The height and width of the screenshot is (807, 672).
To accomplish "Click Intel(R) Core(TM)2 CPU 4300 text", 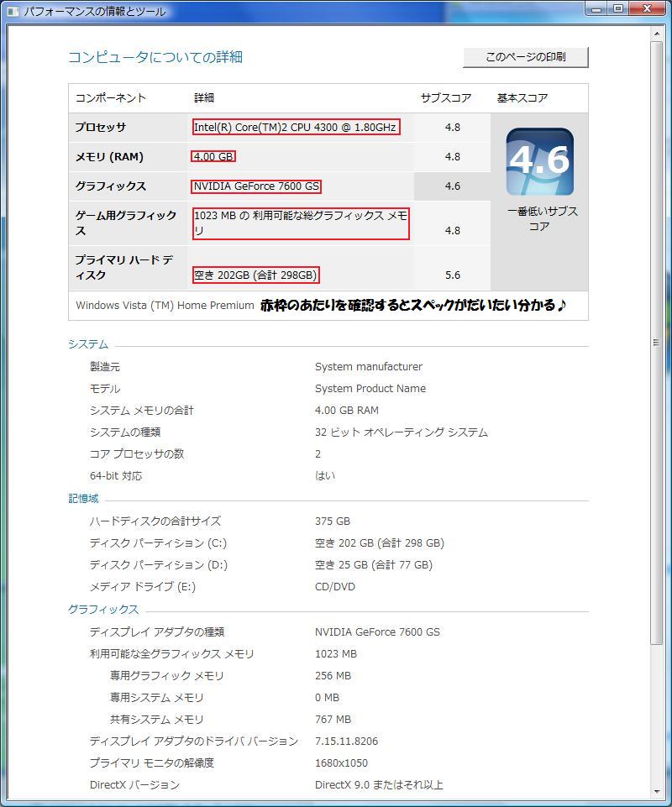I will (296, 127).
